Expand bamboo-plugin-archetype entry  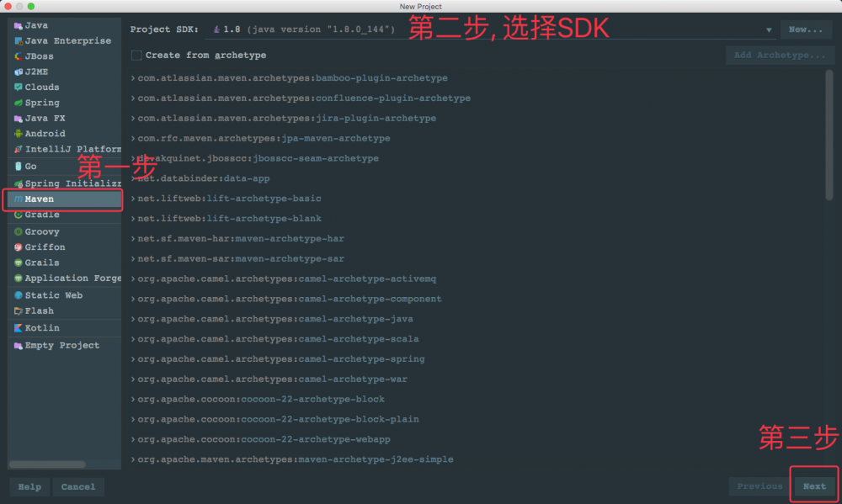click(133, 78)
